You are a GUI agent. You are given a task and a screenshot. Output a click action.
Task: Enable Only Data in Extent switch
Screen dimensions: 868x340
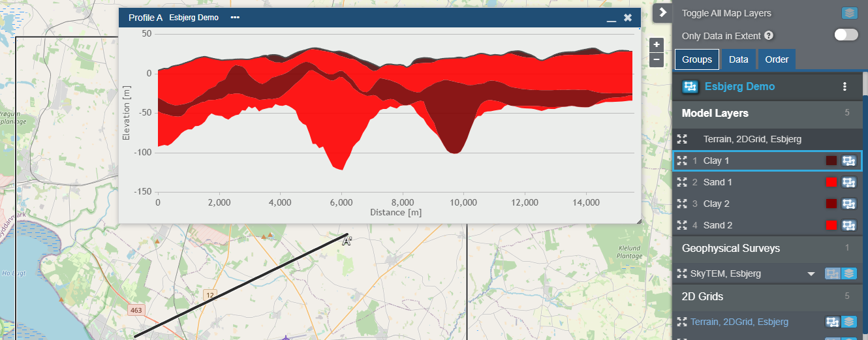tap(846, 35)
